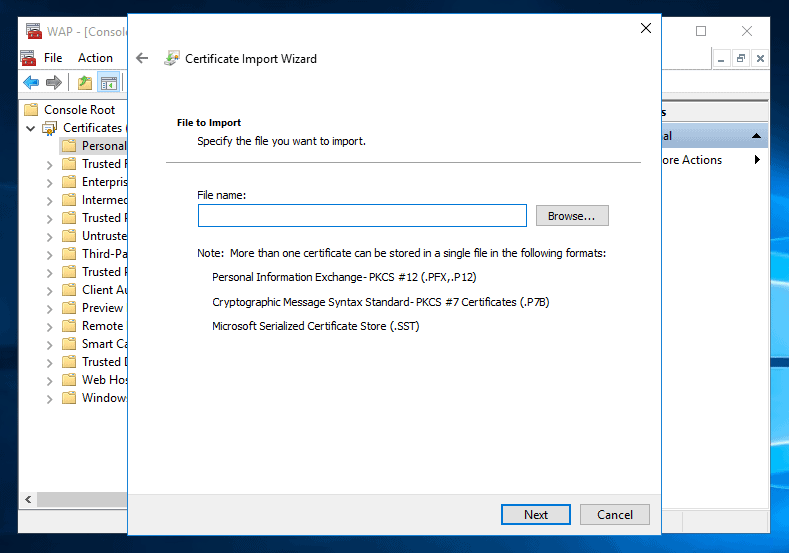789x553 pixels.
Task: Click the File name text field
Action: pyautogui.click(x=362, y=215)
